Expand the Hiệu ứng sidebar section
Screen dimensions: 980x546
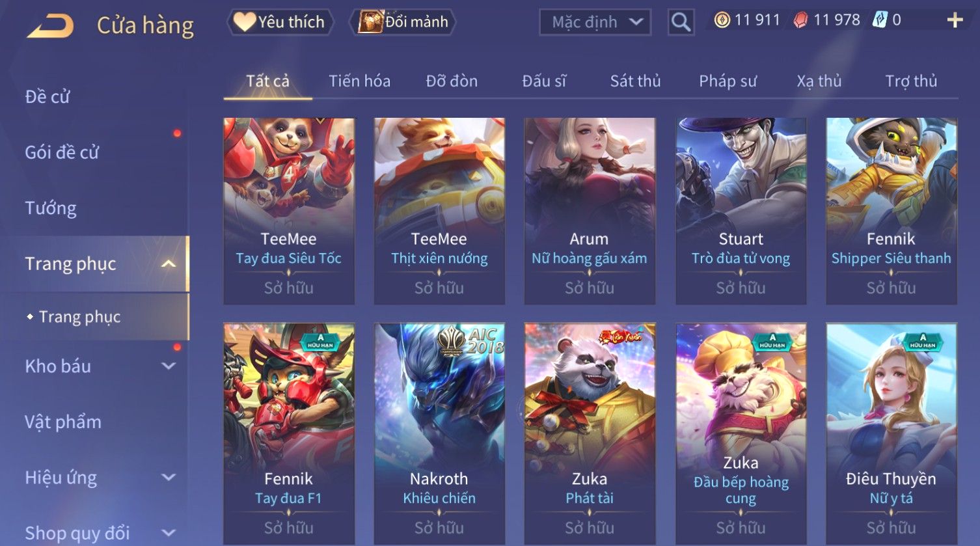pos(169,477)
